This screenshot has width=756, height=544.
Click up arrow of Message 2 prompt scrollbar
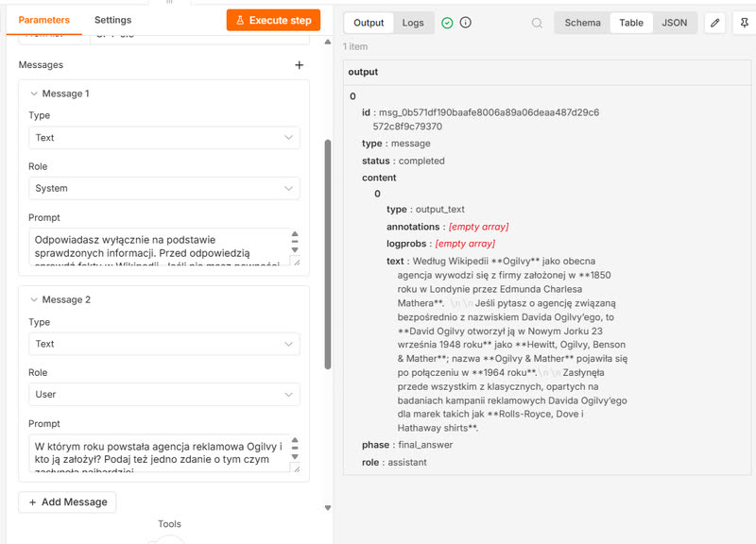[295, 440]
